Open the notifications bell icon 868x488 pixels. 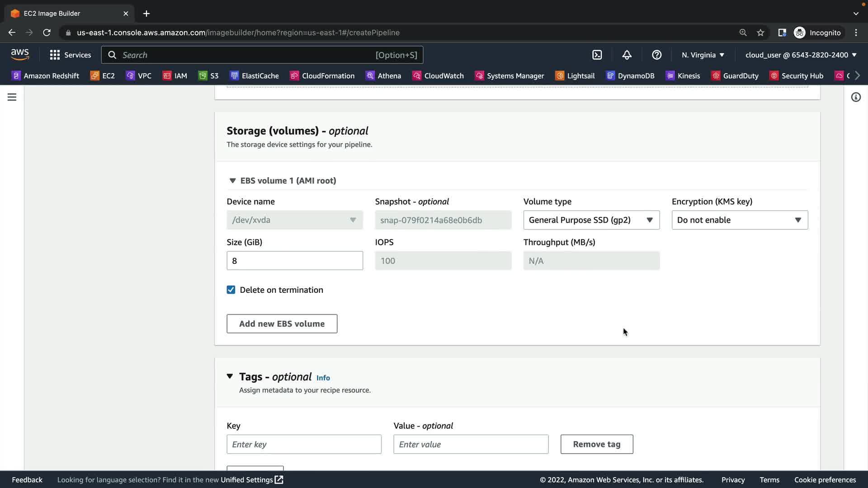pyautogui.click(x=627, y=55)
